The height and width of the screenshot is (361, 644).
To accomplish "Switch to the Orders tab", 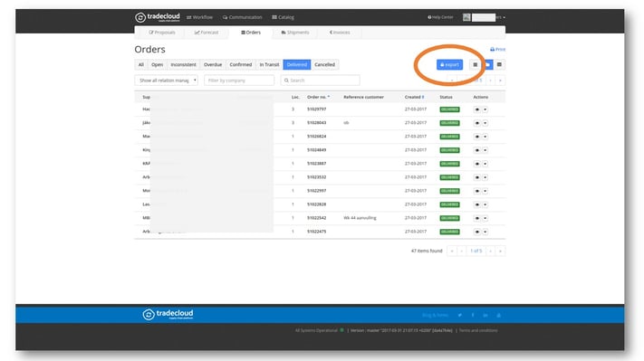I will (251, 33).
